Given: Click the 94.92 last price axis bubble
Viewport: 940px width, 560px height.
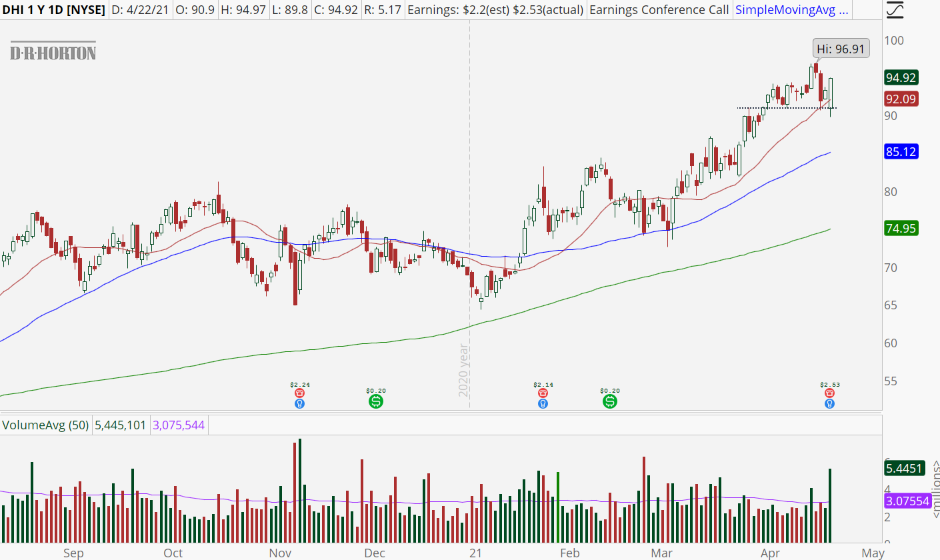Looking at the screenshot, I should pyautogui.click(x=901, y=77).
